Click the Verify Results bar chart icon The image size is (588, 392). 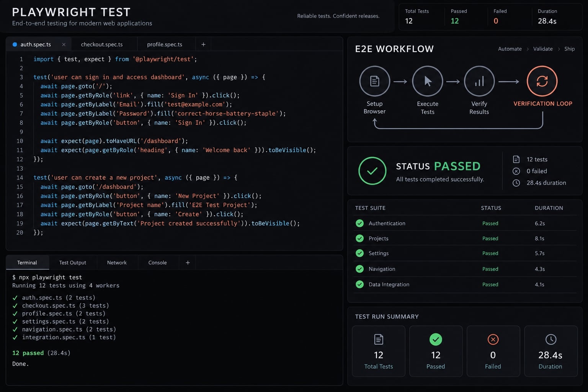coord(479,81)
